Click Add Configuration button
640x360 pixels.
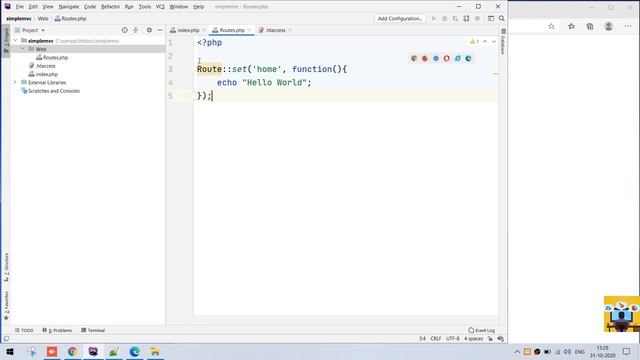click(400, 18)
